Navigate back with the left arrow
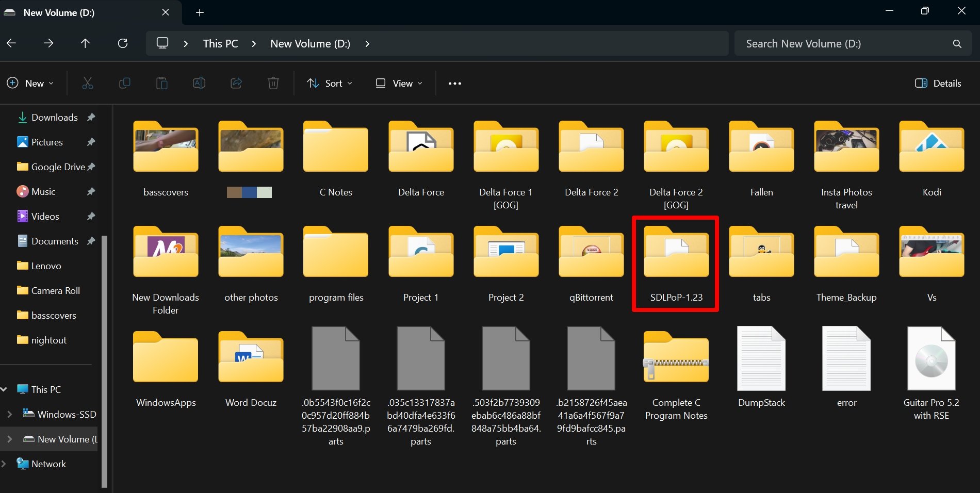The image size is (980, 493). pyautogui.click(x=11, y=43)
